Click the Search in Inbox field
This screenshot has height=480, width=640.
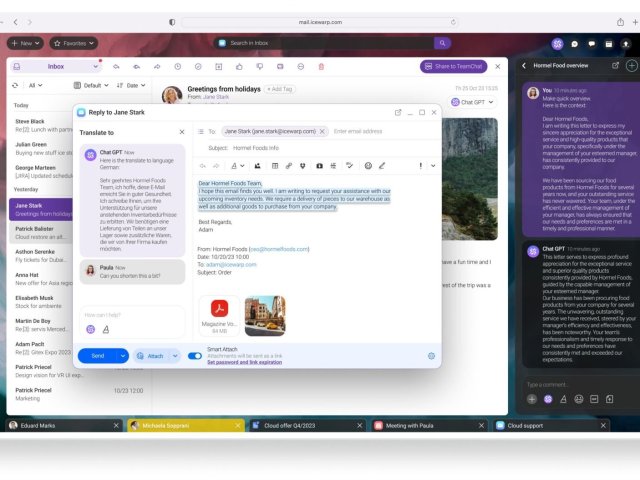[330, 43]
